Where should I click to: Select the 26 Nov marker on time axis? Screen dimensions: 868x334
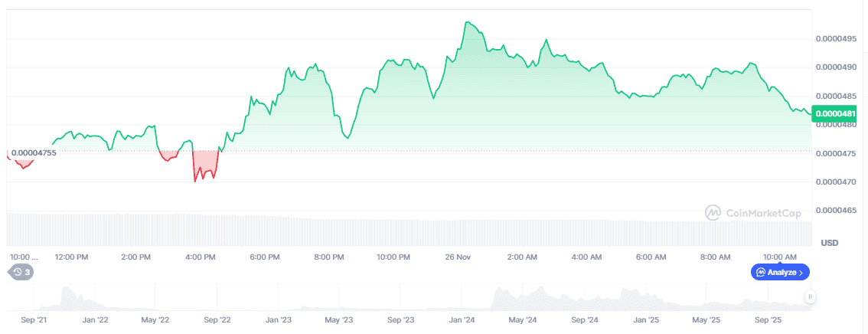457,257
